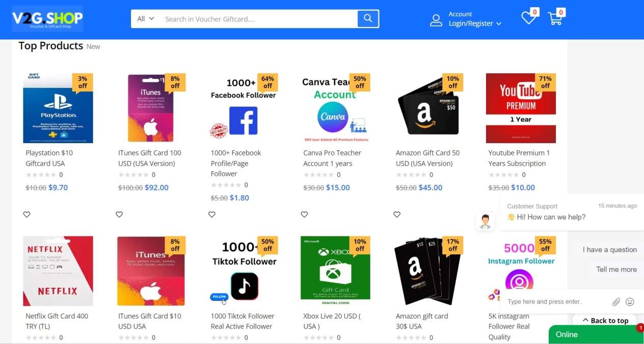The width and height of the screenshot is (644, 344).
Task: Open iTunes Gift Card $10 image
Action: pyautogui.click(x=150, y=271)
